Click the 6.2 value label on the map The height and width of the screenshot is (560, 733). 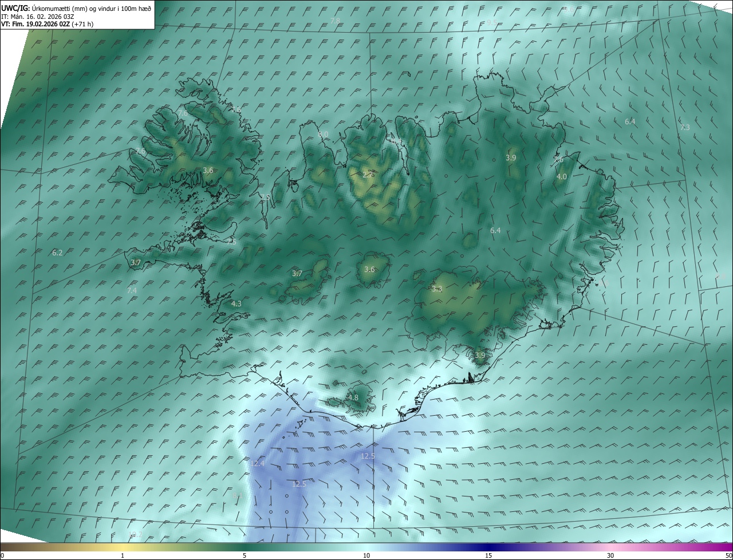click(57, 253)
